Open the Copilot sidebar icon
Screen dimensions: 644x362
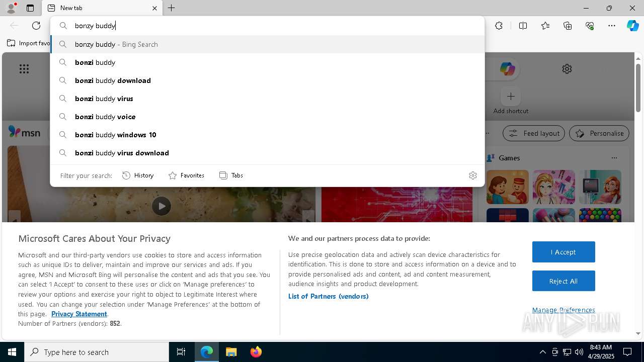point(632,26)
